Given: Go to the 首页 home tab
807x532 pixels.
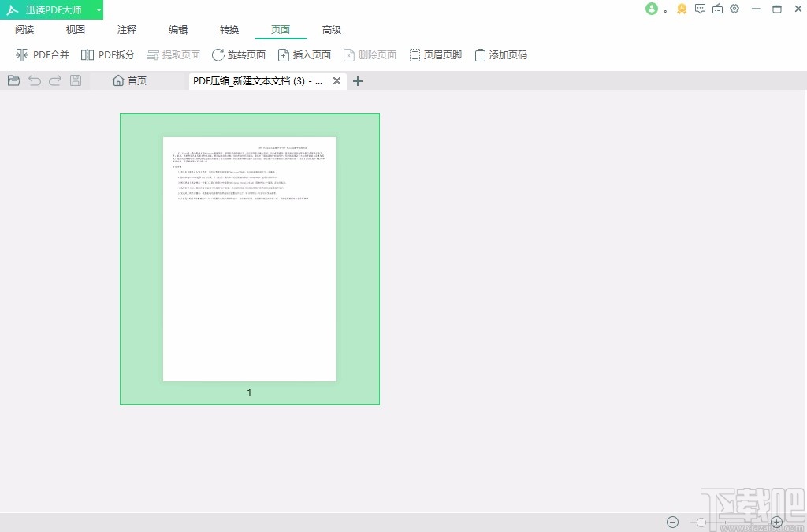Looking at the screenshot, I should (129, 80).
